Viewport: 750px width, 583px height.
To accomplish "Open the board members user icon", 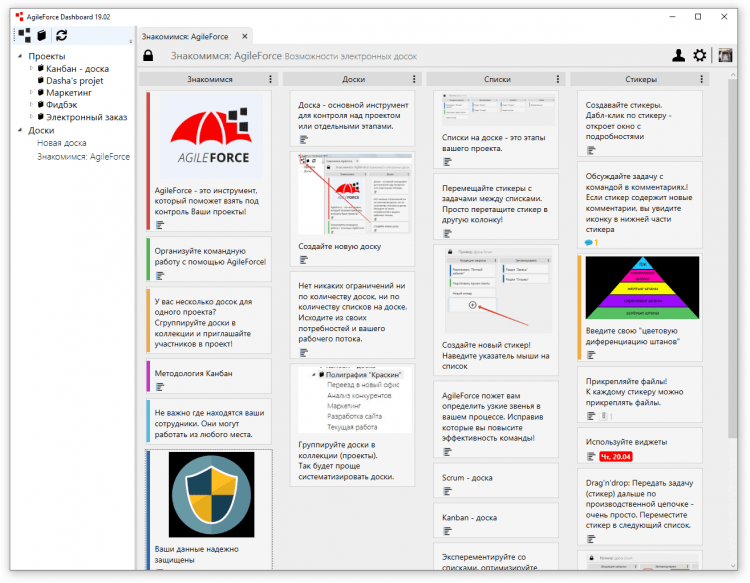I will click(678, 55).
